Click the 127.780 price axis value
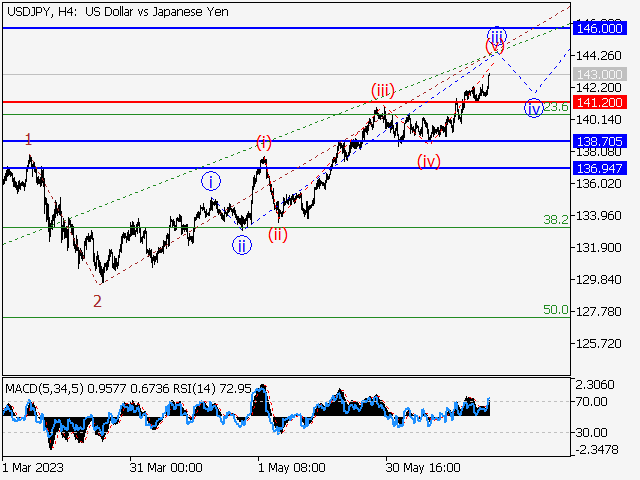 [598, 311]
